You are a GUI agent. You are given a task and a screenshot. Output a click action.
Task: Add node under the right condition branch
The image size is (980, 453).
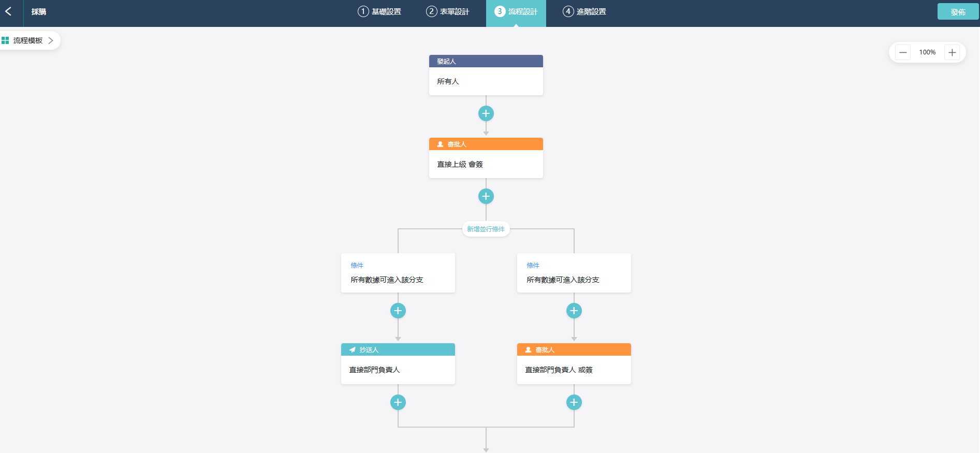tap(574, 311)
